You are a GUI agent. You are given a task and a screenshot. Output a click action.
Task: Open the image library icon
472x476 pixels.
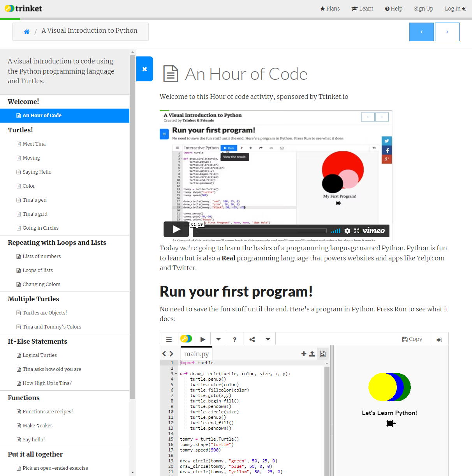(323, 354)
